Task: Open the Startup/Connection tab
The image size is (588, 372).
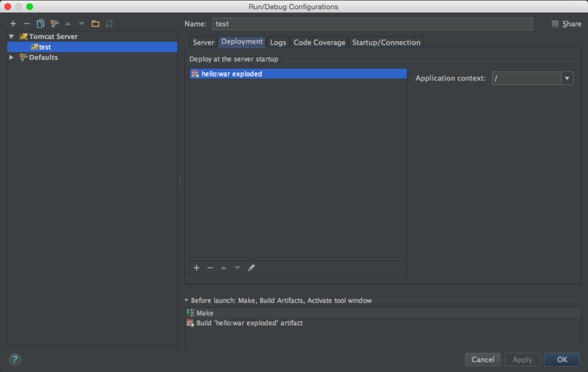Action: click(386, 42)
